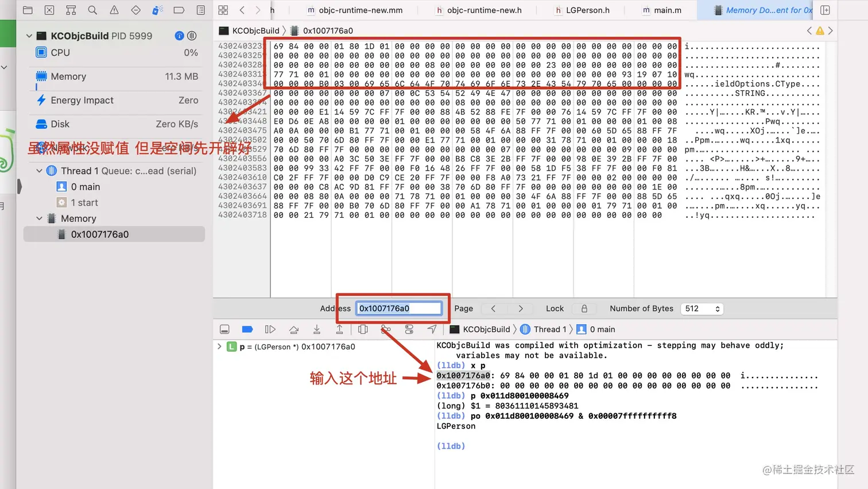The height and width of the screenshot is (489, 868).
Task: Select CPU gauge row
Action: coord(117,52)
